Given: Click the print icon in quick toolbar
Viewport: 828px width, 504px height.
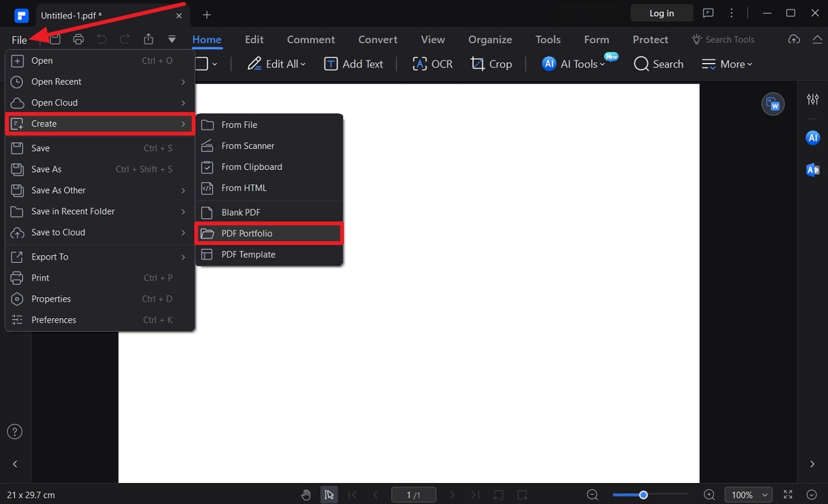Looking at the screenshot, I should [x=78, y=39].
